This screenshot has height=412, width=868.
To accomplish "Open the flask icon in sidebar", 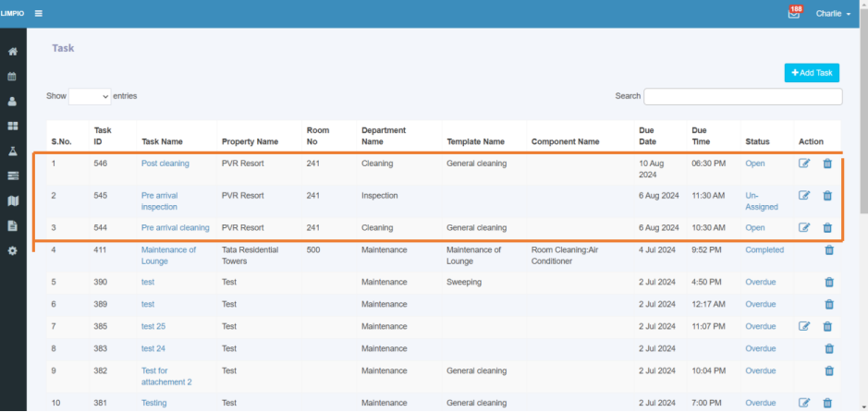I will [13, 151].
